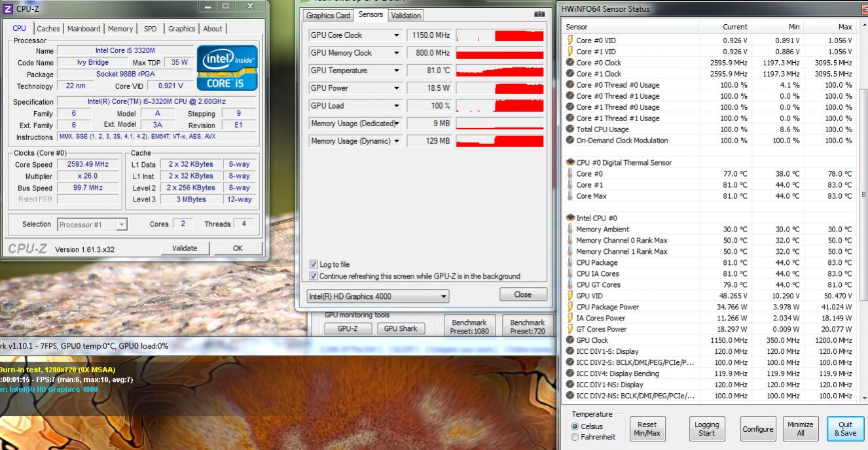This screenshot has width=868, height=450.
Task: Click the chip icon of CPU #0 Digital Thermal Sensor
Action: [570, 162]
